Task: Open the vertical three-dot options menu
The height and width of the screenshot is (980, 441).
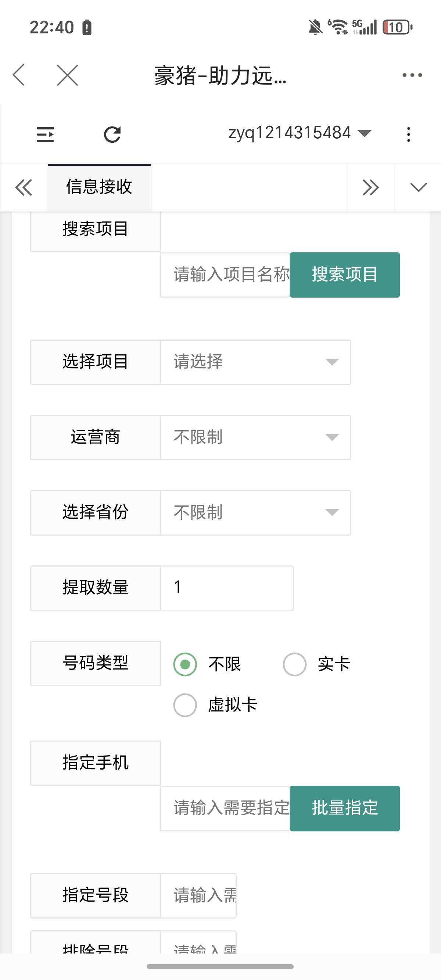Action: [x=408, y=134]
